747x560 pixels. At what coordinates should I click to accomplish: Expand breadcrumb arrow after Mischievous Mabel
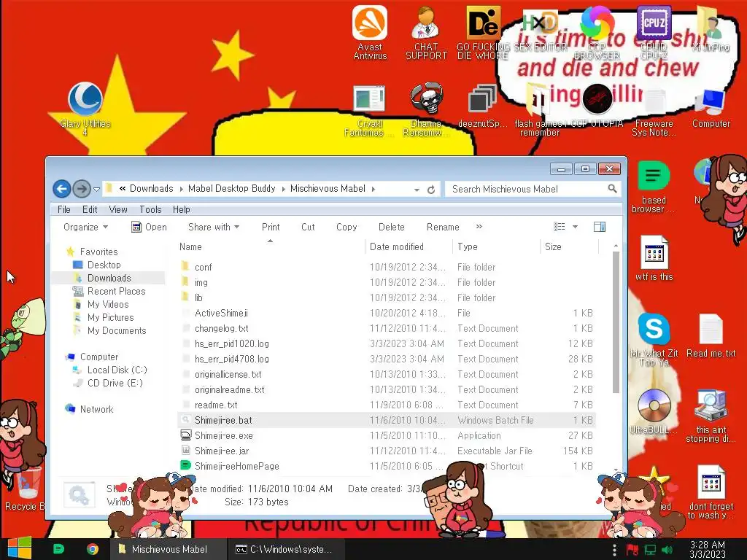373,189
